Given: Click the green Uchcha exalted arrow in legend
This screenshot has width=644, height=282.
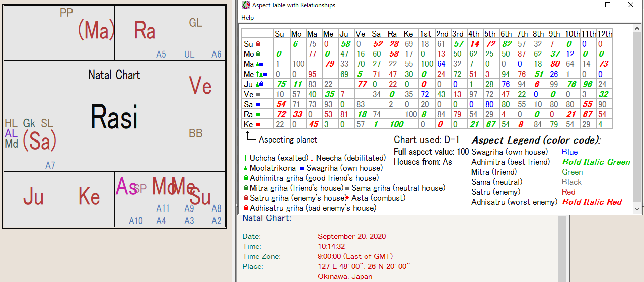Looking at the screenshot, I should [x=245, y=158].
